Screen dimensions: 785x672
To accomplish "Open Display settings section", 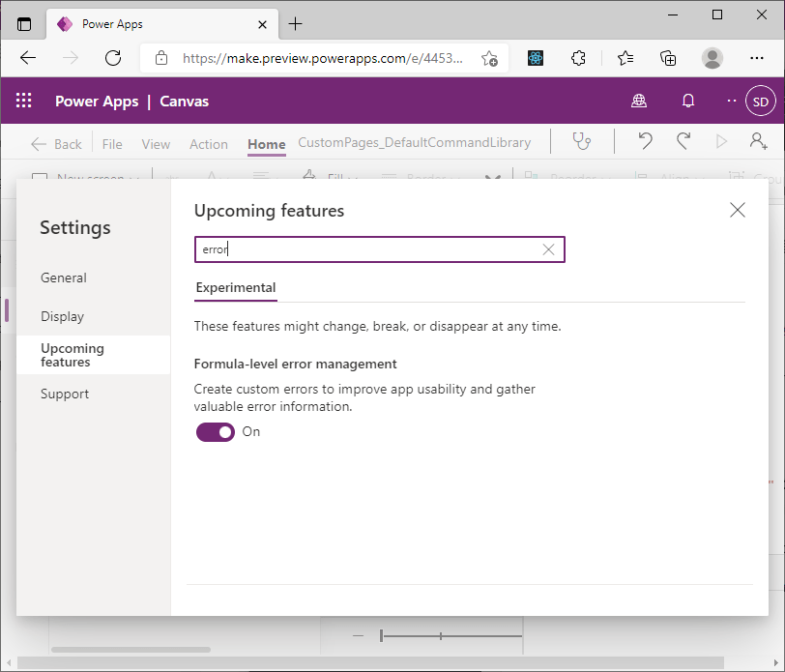I will coord(63,316).
